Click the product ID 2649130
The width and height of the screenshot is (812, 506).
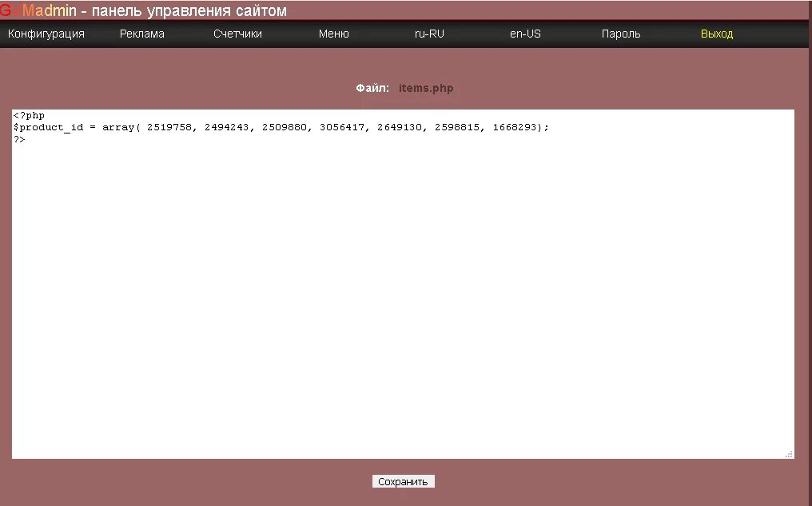(x=400, y=127)
